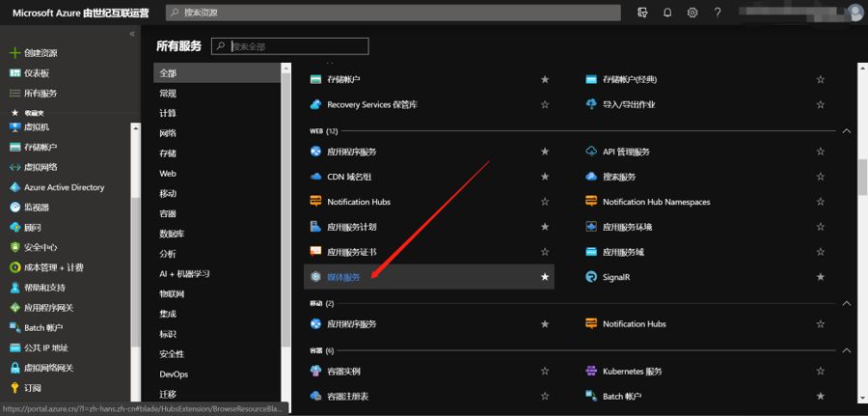
Task: Open portal settings gear
Action: pyautogui.click(x=692, y=13)
